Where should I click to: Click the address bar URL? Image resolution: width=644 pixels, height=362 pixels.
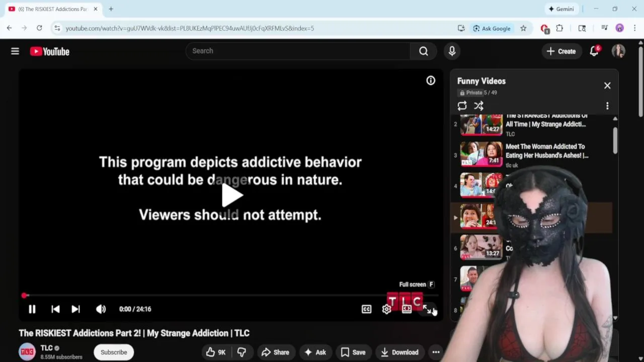click(190, 28)
